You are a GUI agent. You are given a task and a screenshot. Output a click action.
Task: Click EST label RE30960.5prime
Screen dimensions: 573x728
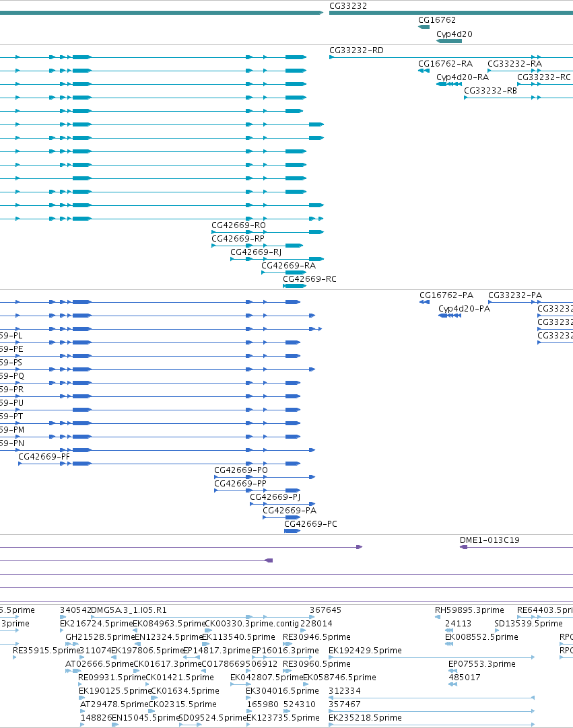pos(316,664)
